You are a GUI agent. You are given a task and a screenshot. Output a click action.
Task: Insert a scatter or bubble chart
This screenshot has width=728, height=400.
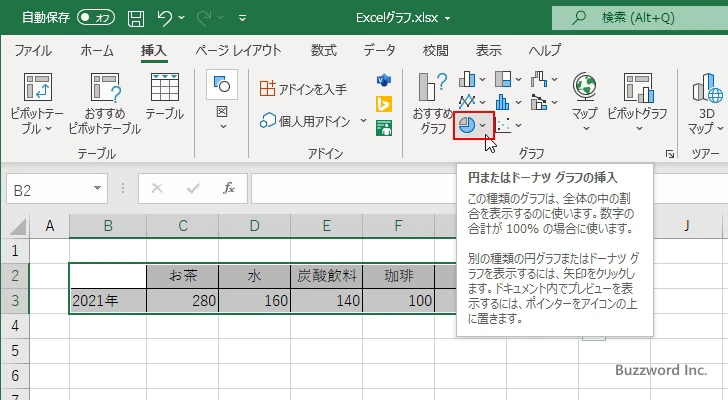[x=503, y=125]
